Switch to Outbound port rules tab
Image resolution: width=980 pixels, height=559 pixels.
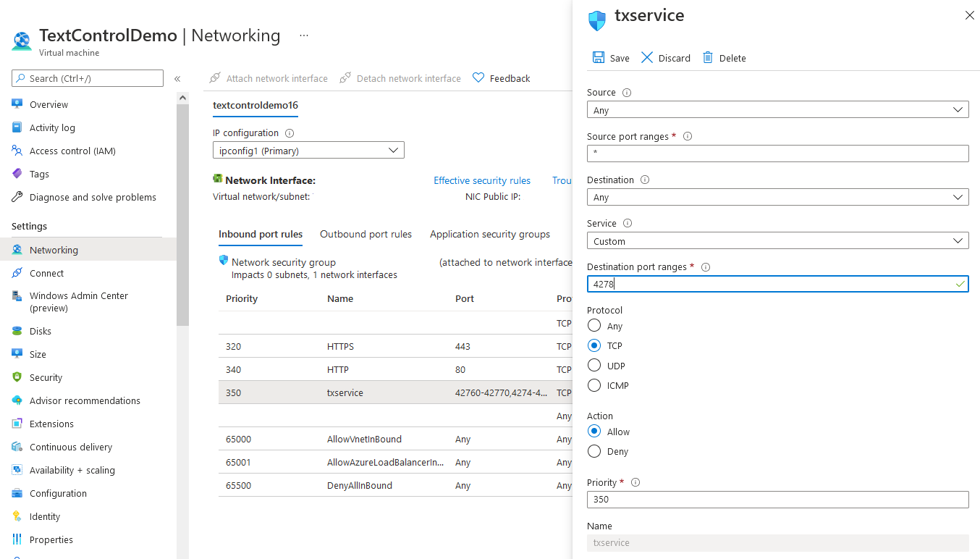tap(366, 235)
